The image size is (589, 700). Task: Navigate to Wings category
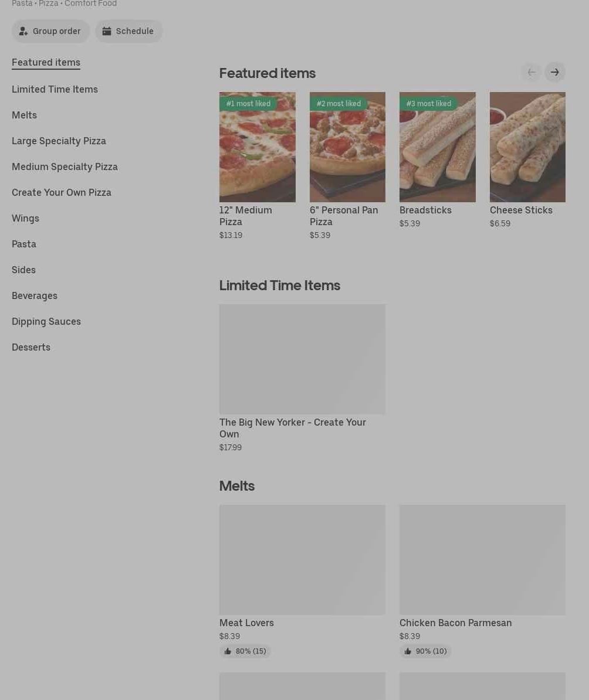point(25,218)
